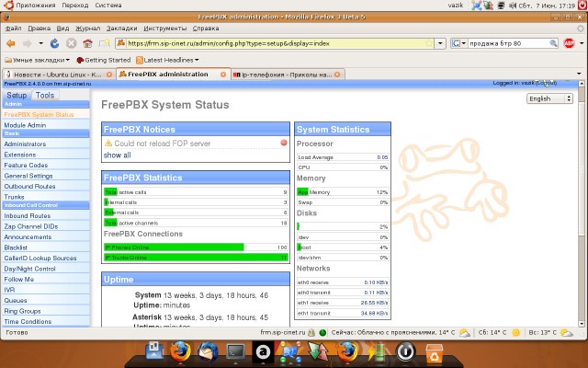Image resolution: width=588 pixels, height=368 pixels.
Task: Go back with the orange Back arrow
Action: coord(10,43)
